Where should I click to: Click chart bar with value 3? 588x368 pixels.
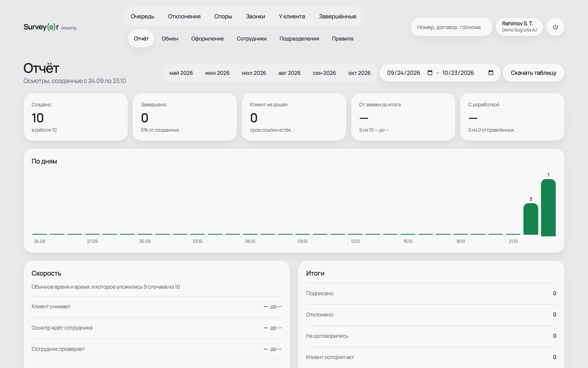click(531, 219)
